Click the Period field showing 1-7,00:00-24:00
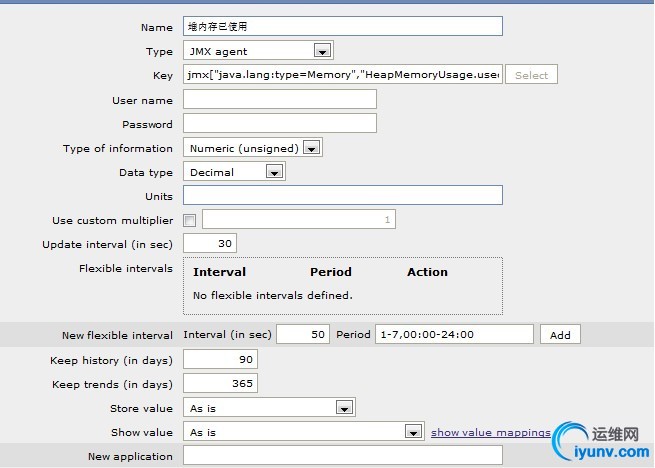This screenshot has height=468, width=655. click(x=454, y=334)
